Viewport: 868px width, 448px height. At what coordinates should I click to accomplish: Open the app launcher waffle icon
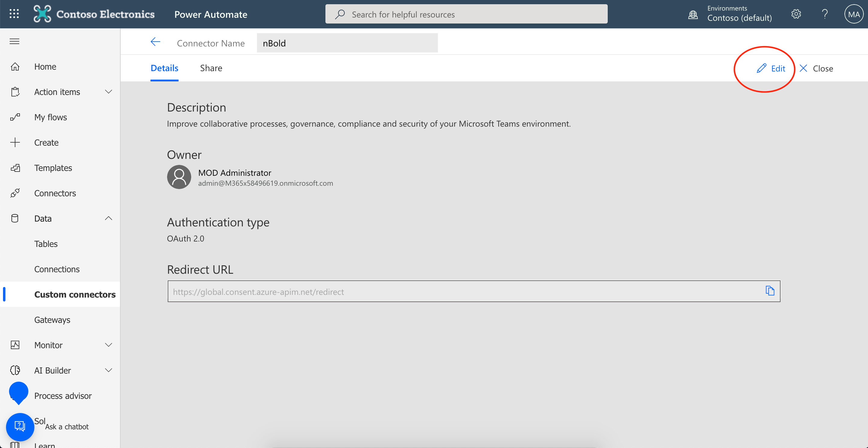(14, 14)
